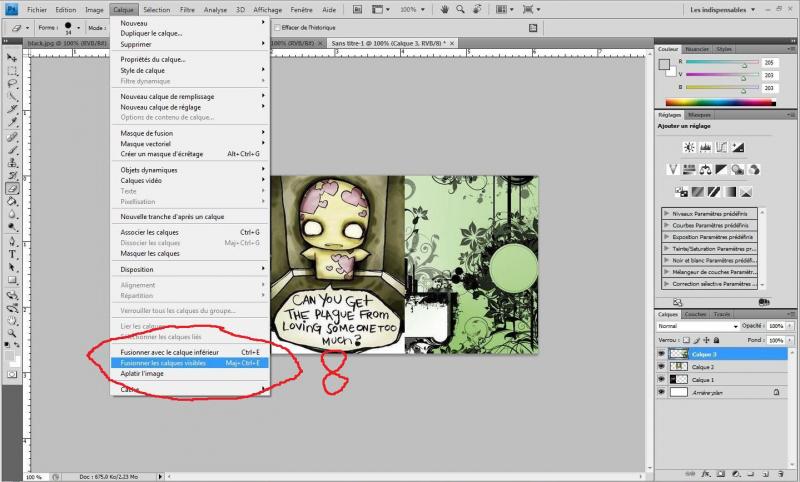The width and height of the screenshot is (800, 482).
Task: Select the Rectangular Marquee tool
Action: coord(12,70)
